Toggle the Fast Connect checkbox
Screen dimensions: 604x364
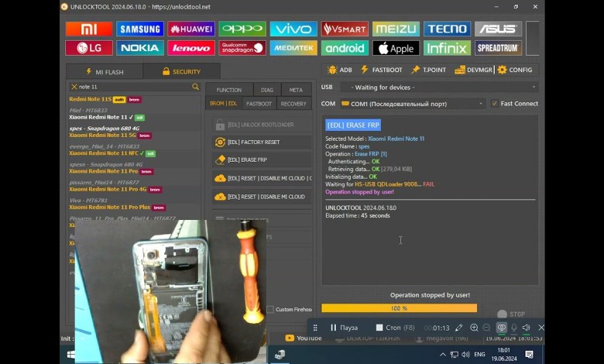tap(495, 103)
